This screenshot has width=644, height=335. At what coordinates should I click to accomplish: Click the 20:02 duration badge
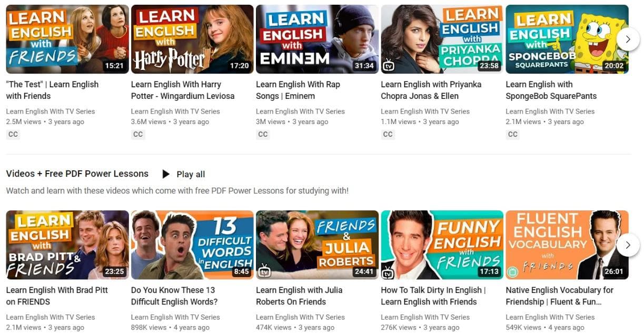[613, 66]
